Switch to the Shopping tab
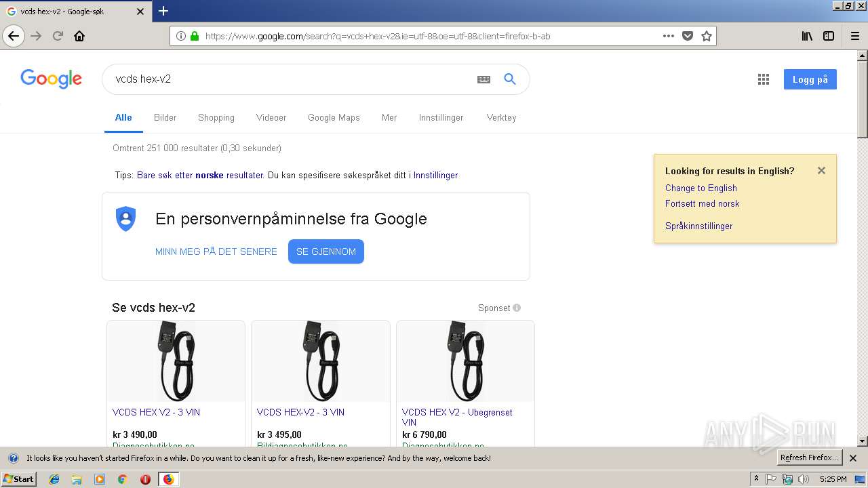Screen dimensions: 868x488 (x=216, y=117)
